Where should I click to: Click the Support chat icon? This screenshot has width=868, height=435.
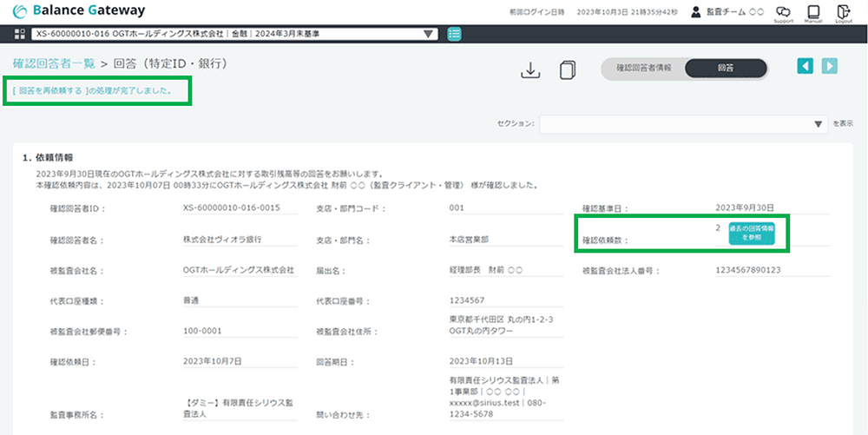point(783,12)
